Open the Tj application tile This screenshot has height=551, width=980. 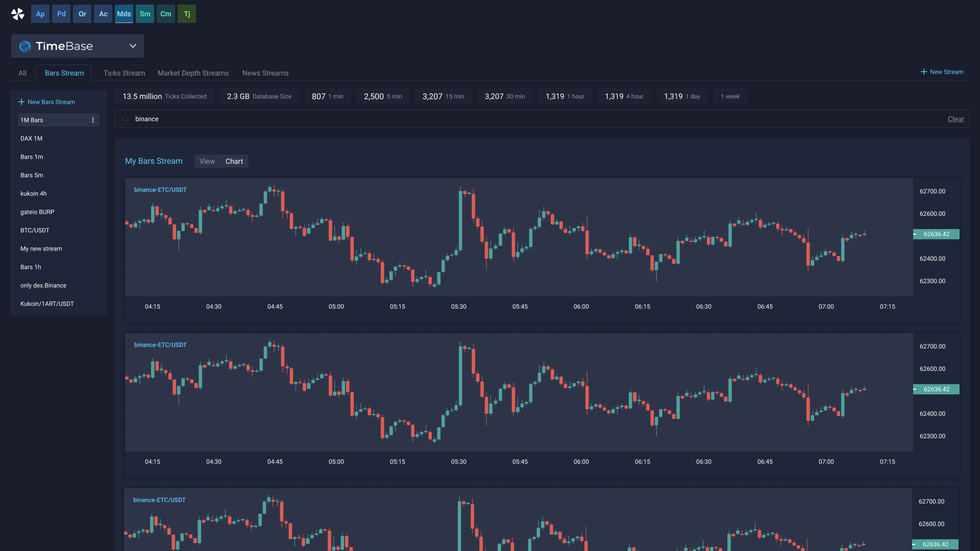187,14
